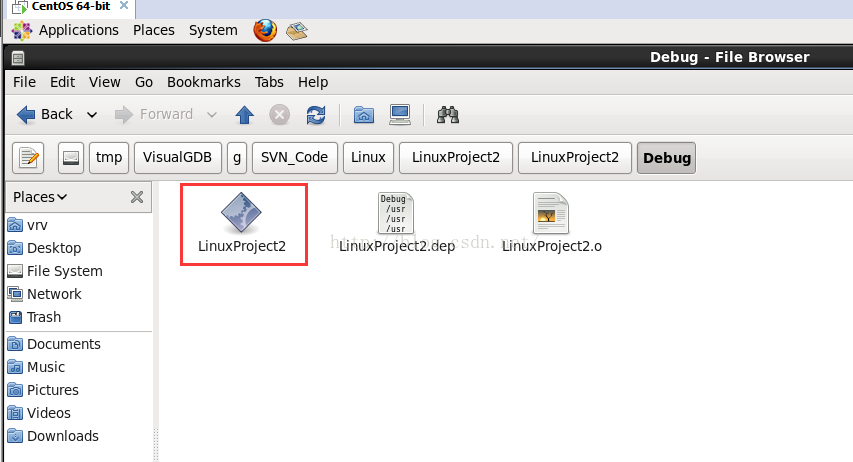Open the Tabs menu
This screenshot has height=462, width=853.
[x=269, y=82]
